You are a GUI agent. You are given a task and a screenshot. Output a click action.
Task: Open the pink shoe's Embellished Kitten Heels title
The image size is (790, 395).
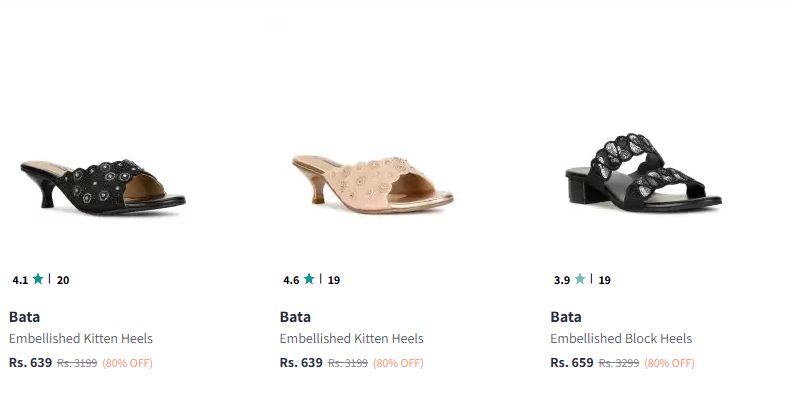pos(352,339)
